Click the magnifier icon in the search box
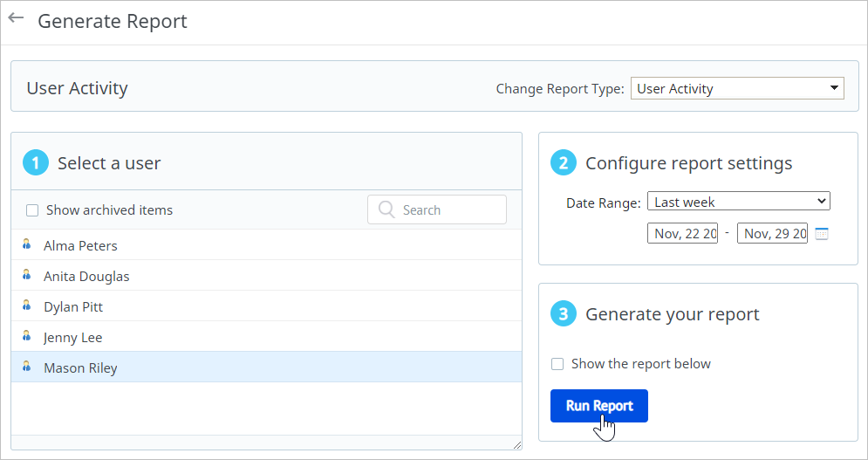Viewport: 868px width, 460px height. pos(386,210)
